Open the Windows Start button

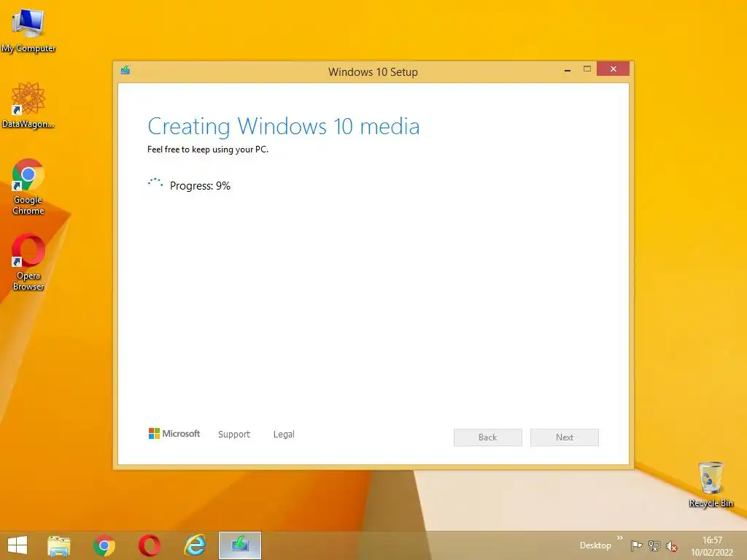(18, 545)
